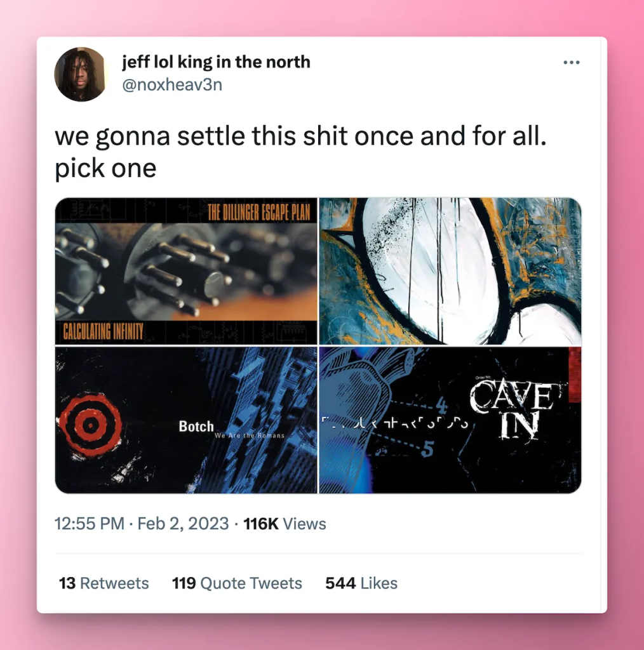View the 544 Likes list
The image size is (644, 650).
click(x=361, y=583)
